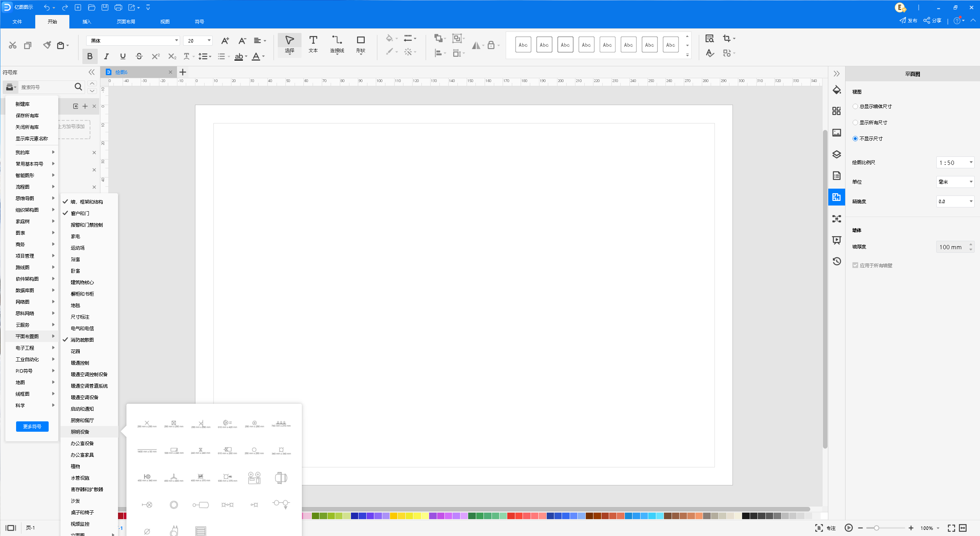Screen dimensions: 980x536
Task: Open the Image panel icon in right sidebar
Action: [x=836, y=133]
